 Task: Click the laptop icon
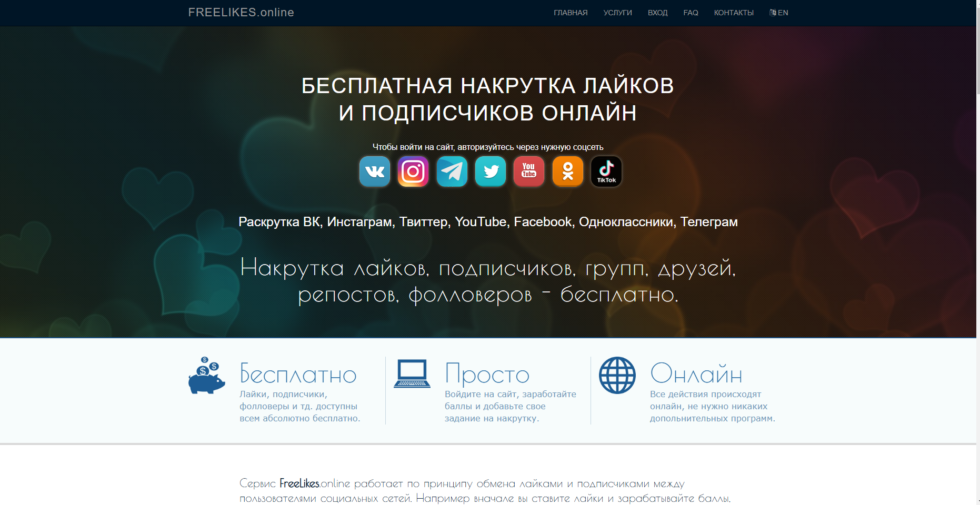pyautogui.click(x=412, y=374)
